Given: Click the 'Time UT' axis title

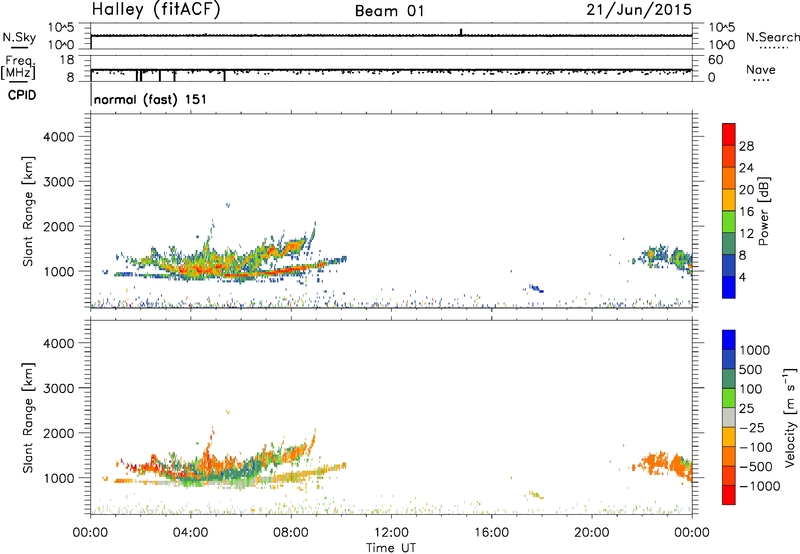Looking at the screenshot, I should 391,547.
